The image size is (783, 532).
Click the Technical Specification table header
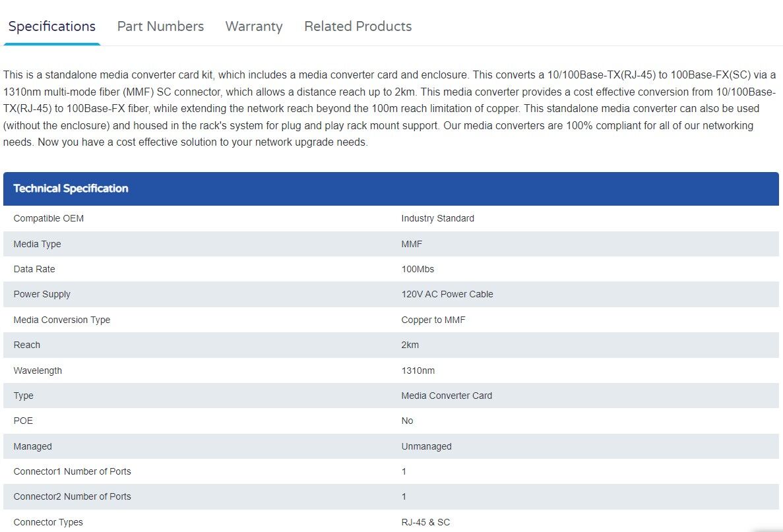[x=391, y=189]
